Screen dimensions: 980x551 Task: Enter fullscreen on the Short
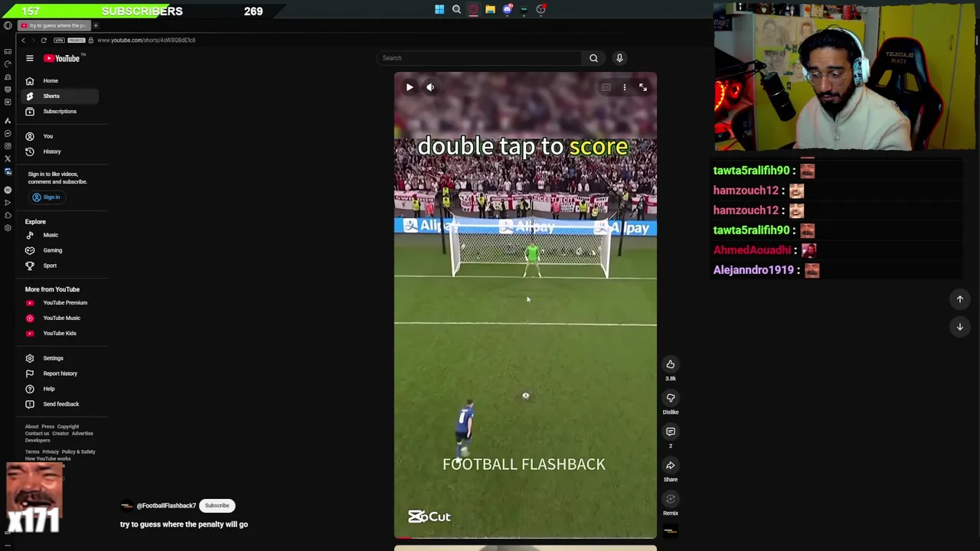pos(643,87)
